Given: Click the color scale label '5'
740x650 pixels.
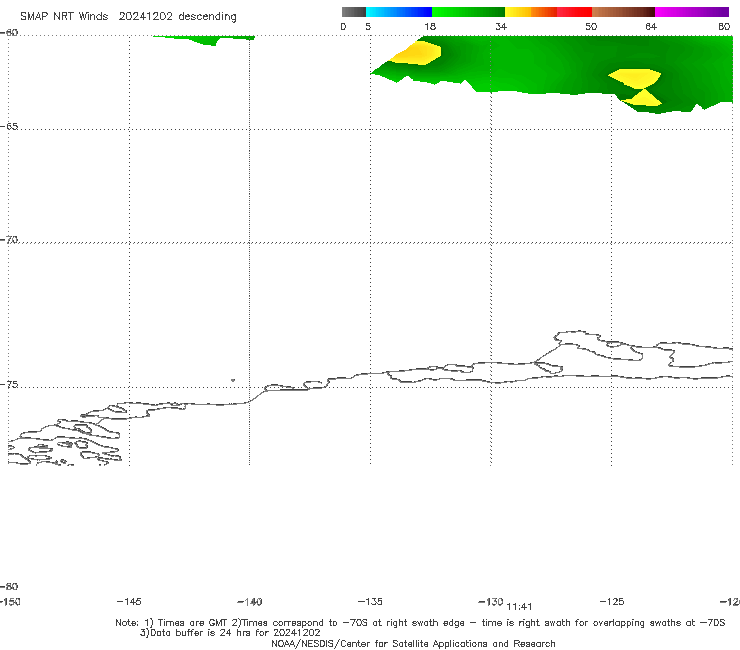Looking at the screenshot, I should [x=368, y=27].
